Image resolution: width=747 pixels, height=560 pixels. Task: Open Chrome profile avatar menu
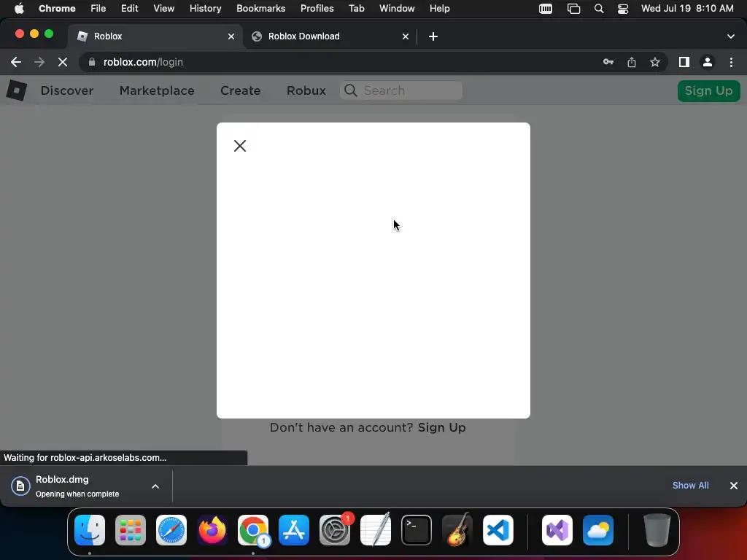coord(708,62)
